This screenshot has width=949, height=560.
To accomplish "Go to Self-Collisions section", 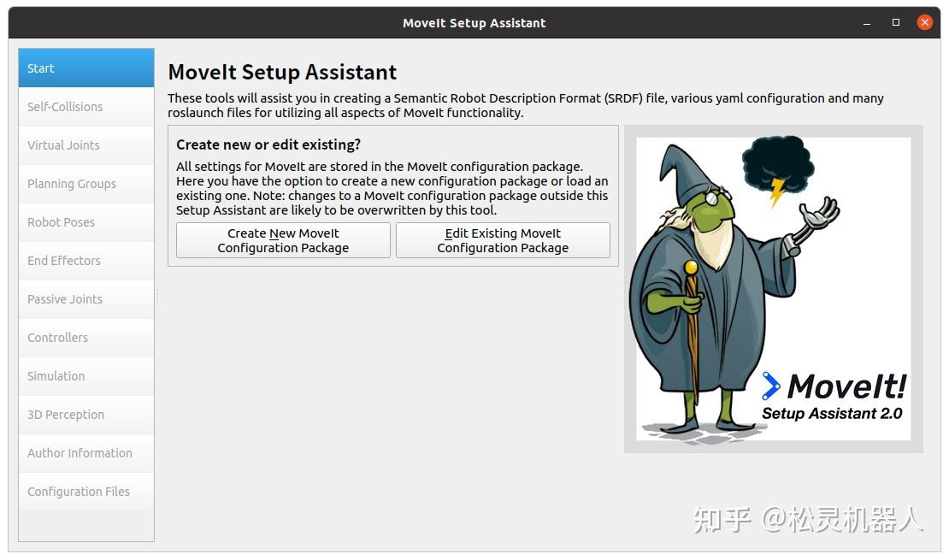I will tap(86, 107).
